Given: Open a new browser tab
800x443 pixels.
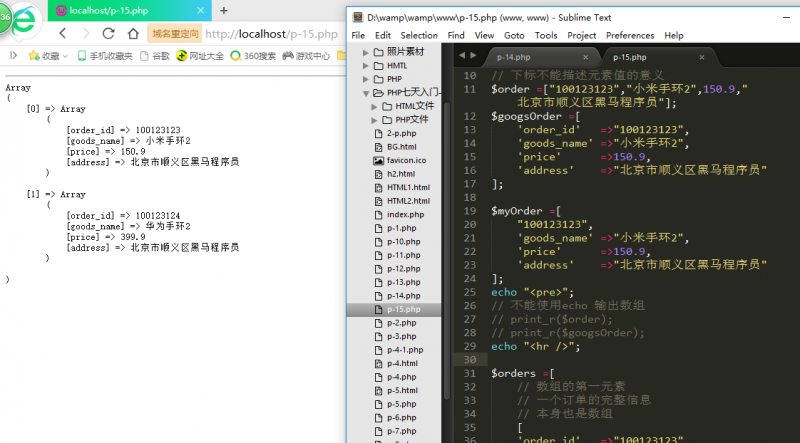Looking at the screenshot, I should coord(223,10).
